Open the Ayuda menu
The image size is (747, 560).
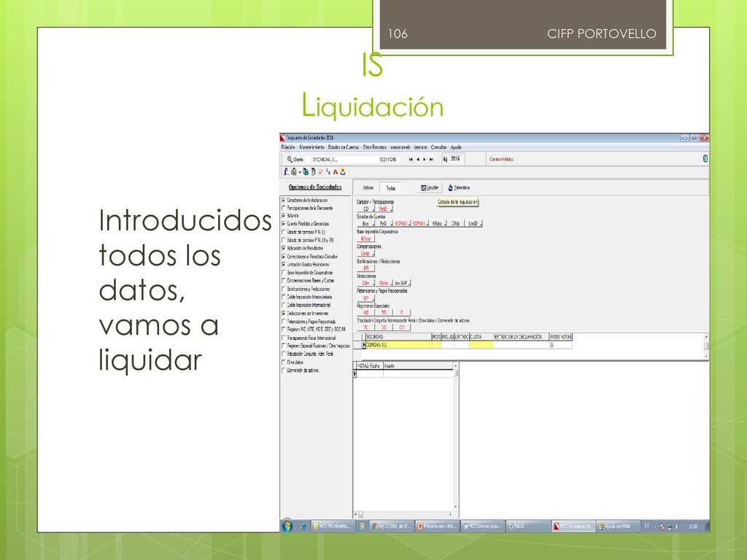[x=456, y=147]
